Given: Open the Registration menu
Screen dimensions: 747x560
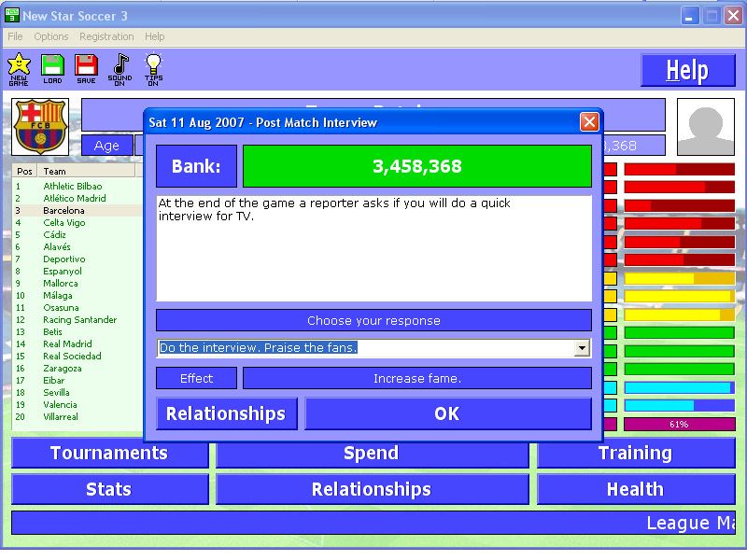Looking at the screenshot, I should click(x=106, y=36).
